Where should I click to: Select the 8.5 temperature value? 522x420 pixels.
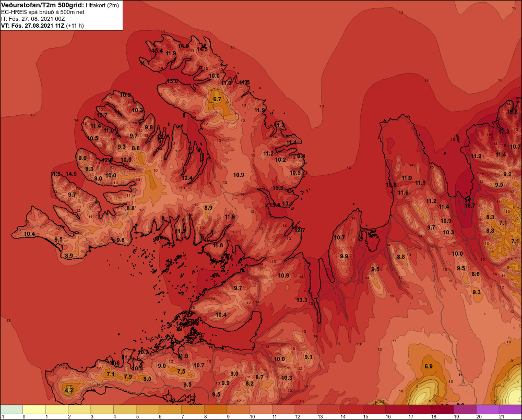147,379
